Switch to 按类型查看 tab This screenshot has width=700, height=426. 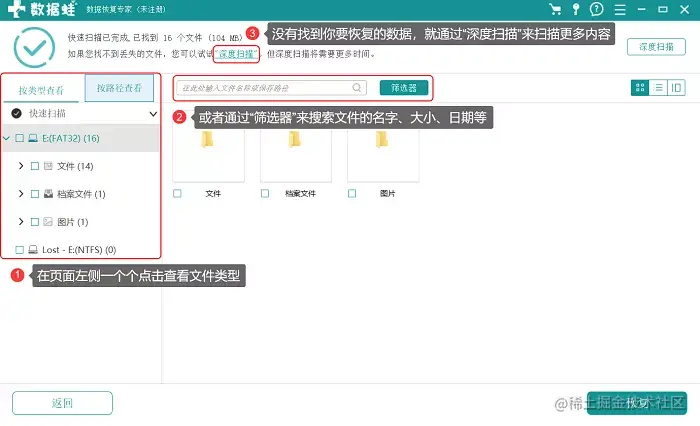(41, 90)
